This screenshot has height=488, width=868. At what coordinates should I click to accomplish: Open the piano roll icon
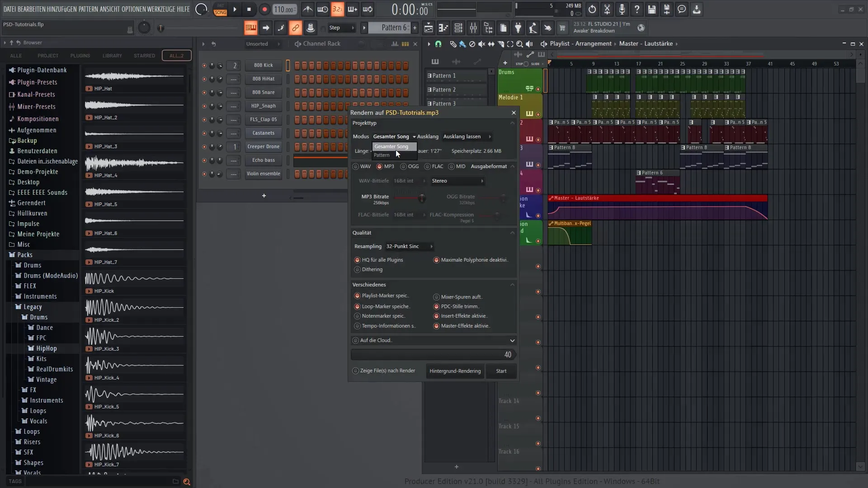pyautogui.click(x=443, y=28)
